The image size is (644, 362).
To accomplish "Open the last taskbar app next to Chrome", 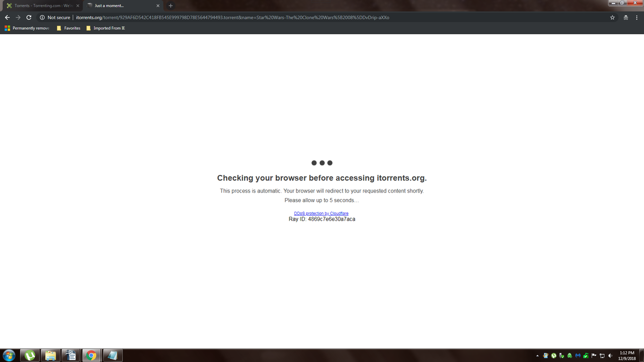I will [x=112, y=355].
